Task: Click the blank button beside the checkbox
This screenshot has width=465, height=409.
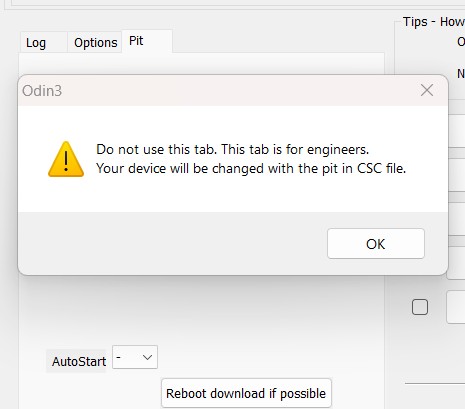Action: [456, 307]
